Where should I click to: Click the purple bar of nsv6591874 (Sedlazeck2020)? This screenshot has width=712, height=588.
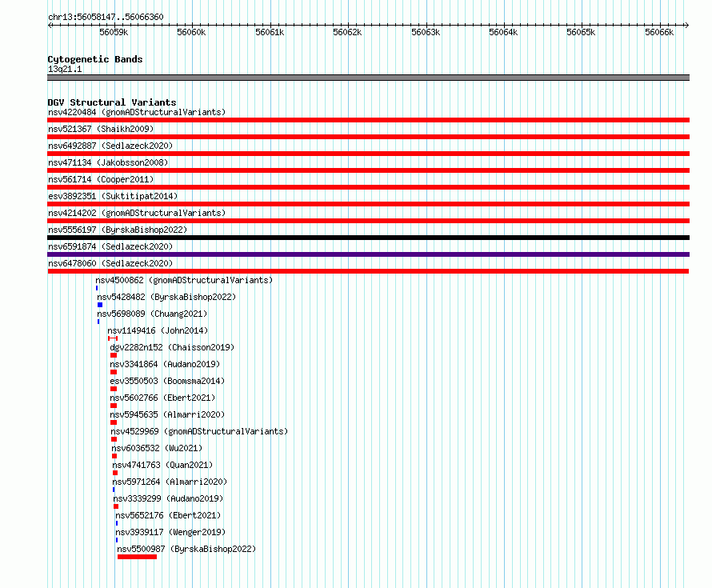click(x=368, y=254)
